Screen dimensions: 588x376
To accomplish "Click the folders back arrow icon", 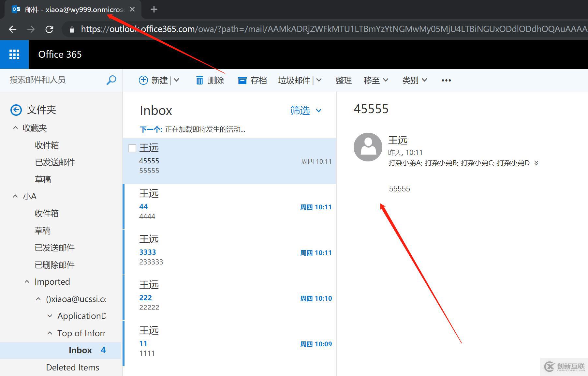I will [x=16, y=110].
